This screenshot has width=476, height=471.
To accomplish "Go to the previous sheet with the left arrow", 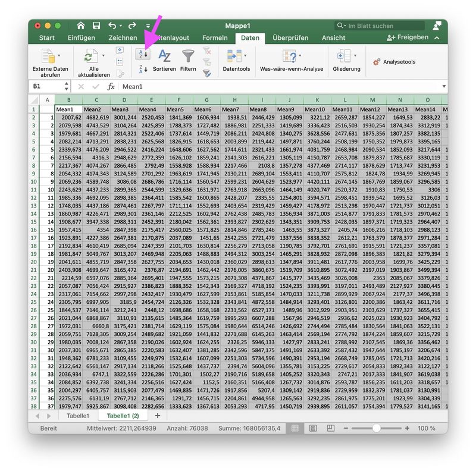I will [37, 416].
